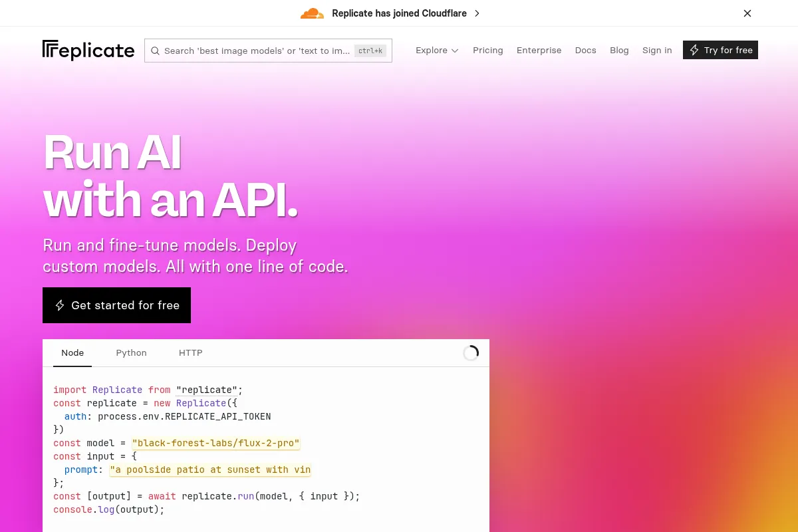Click the Try for free button
Screen dimensions: 798x532
720,50
